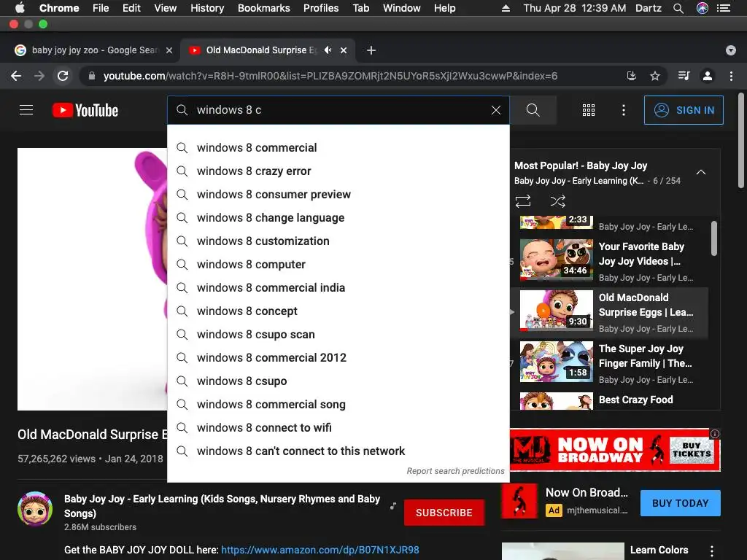This screenshot has height=560, width=747.
Task: Toggle shuffle playlist icon
Action: click(x=558, y=201)
